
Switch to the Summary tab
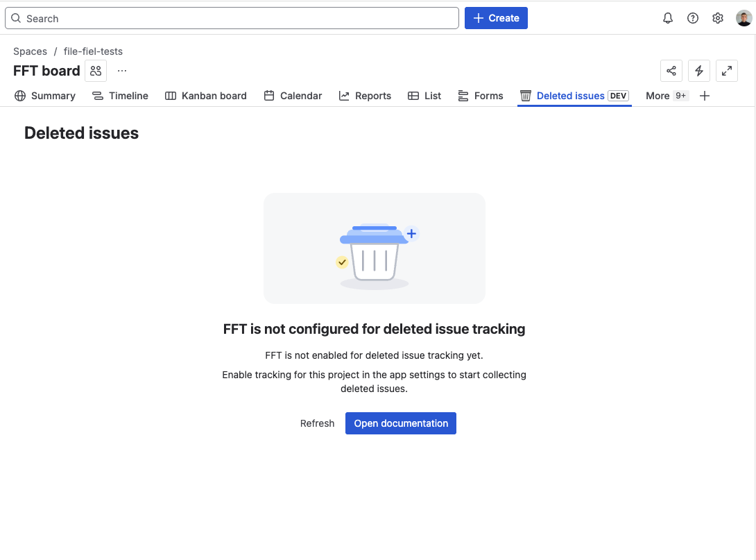tap(45, 96)
